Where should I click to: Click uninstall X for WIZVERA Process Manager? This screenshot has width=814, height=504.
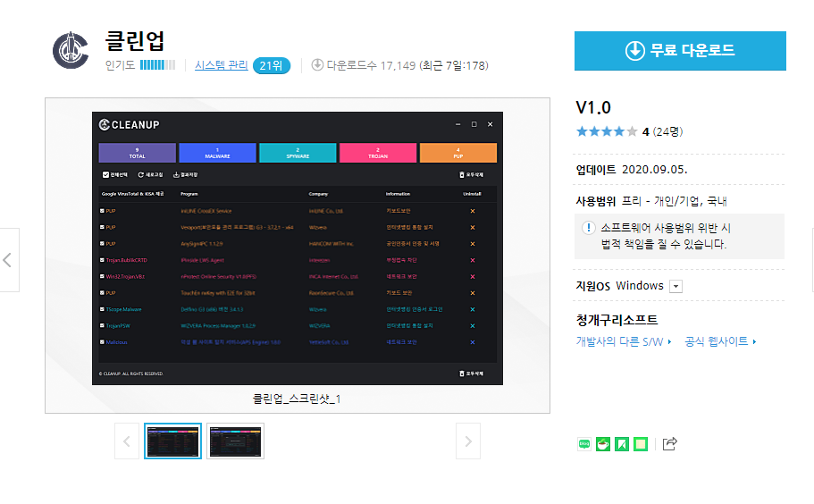point(473,326)
